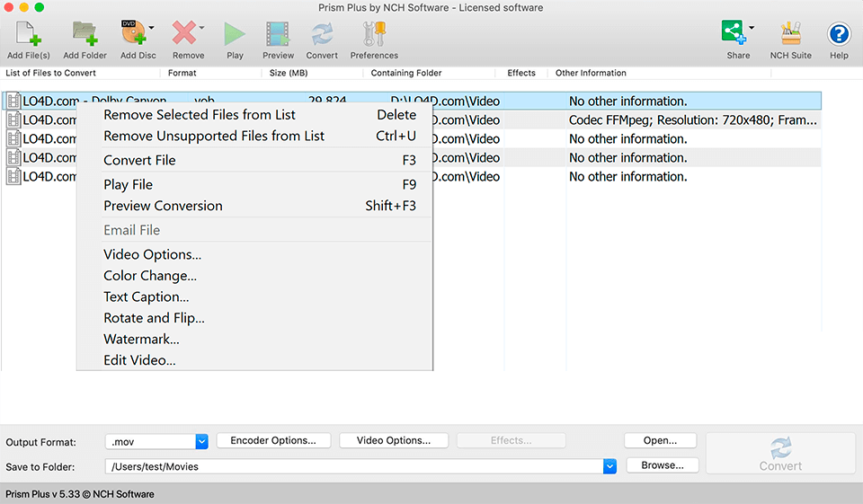Select the Codec FFMpeg; Resolution: 720x480 row text
Viewport: 863px width, 504px height.
coord(693,120)
